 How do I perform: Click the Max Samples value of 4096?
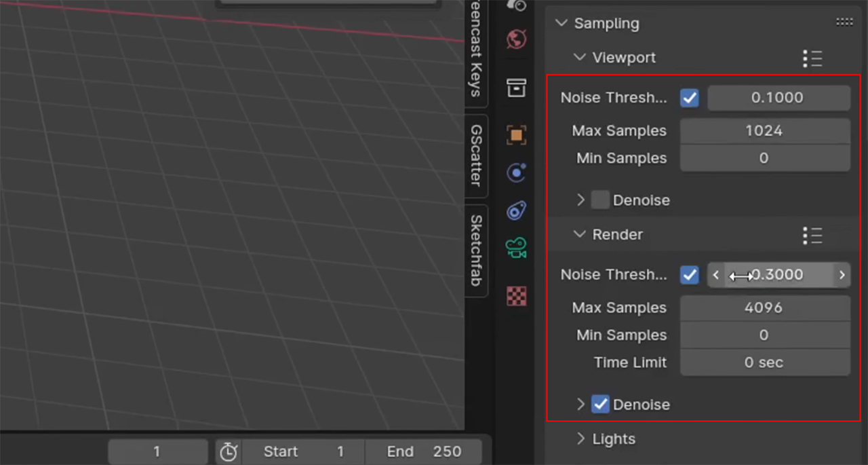pos(764,308)
